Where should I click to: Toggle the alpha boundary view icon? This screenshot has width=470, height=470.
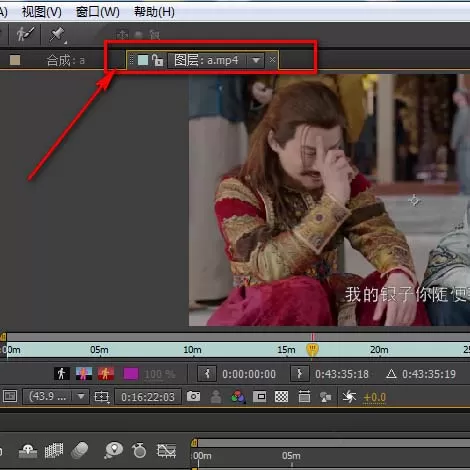coord(84,374)
